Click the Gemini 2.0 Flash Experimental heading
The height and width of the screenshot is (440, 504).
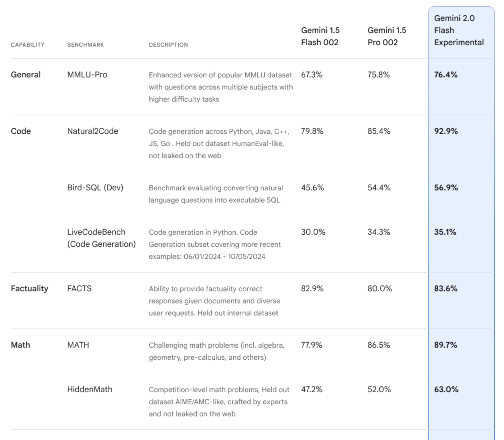point(459,30)
